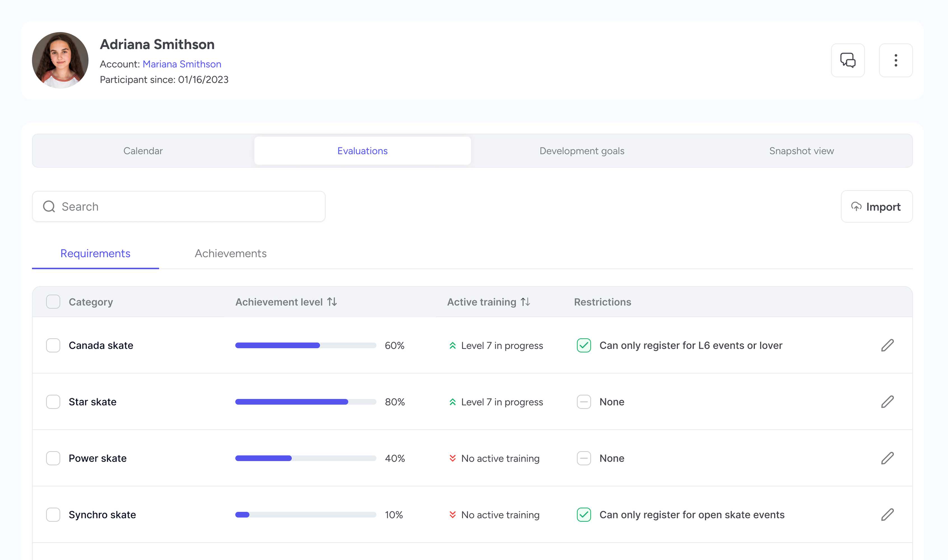Click green up-arrow icon in Canada skate row

[452, 345]
